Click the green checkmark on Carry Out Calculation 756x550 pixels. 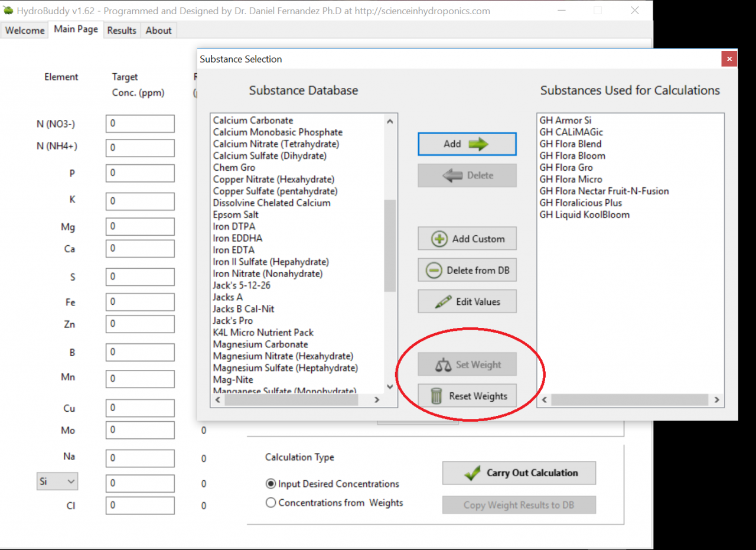click(472, 473)
